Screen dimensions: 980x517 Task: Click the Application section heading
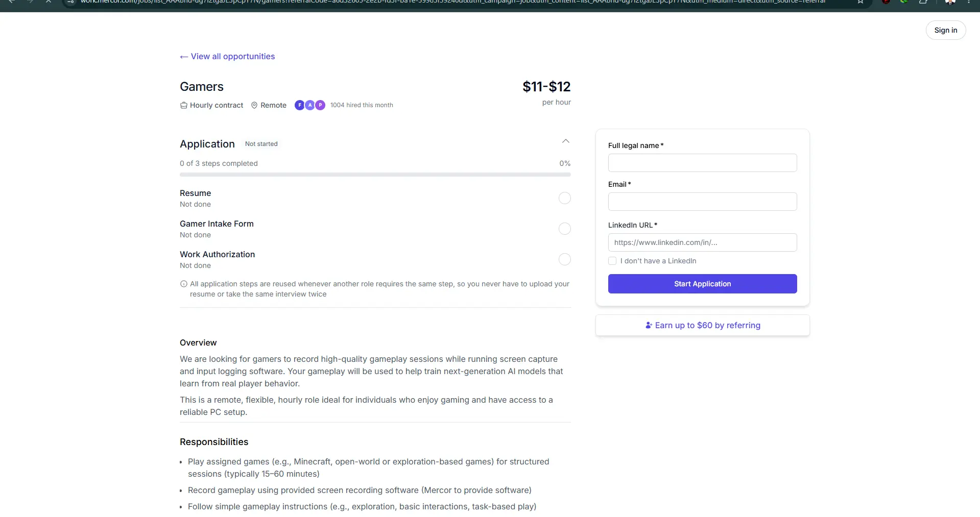click(207, 144)
